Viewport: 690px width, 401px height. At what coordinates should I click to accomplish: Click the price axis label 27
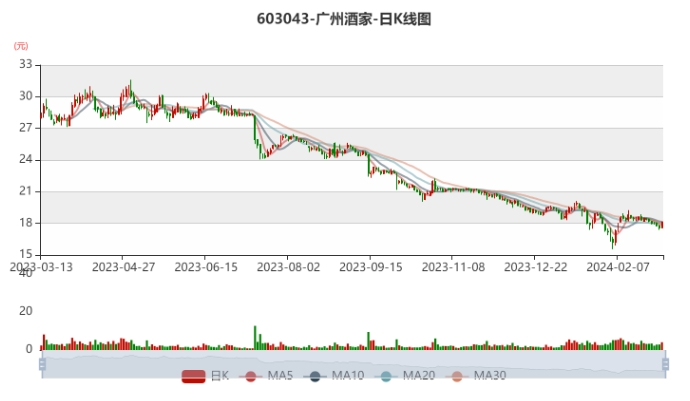[x=26, y=128]
